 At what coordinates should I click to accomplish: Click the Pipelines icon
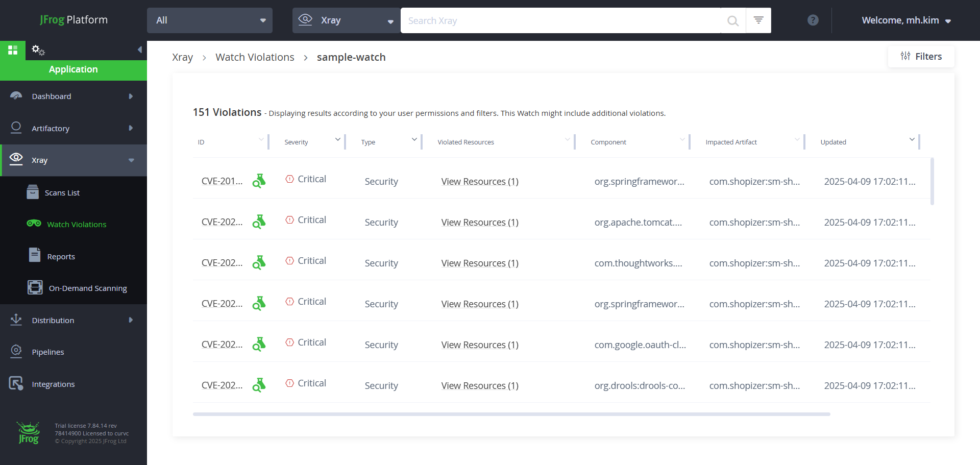pos(16,351)
